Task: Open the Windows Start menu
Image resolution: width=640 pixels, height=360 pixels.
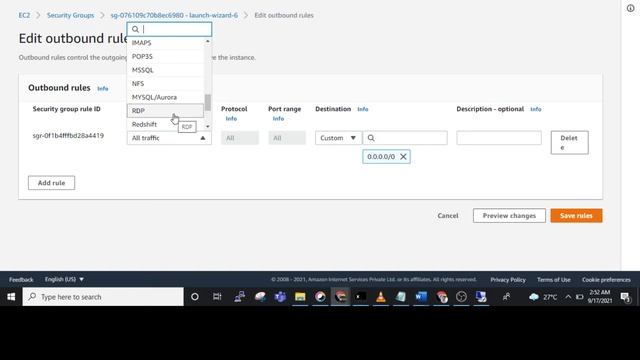Action: pyautogui.click(x=11, y=297)
